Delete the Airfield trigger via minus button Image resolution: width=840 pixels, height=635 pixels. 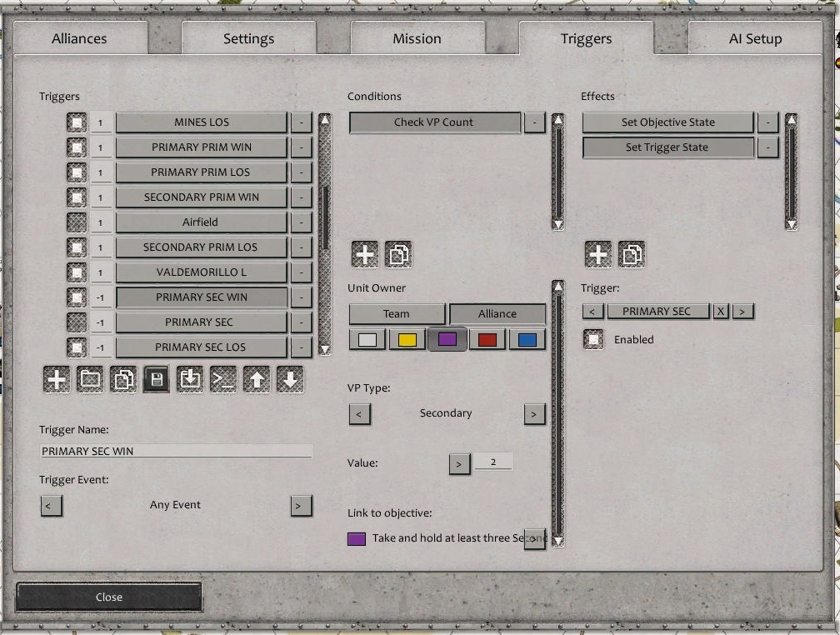click(x=302, y=222)
